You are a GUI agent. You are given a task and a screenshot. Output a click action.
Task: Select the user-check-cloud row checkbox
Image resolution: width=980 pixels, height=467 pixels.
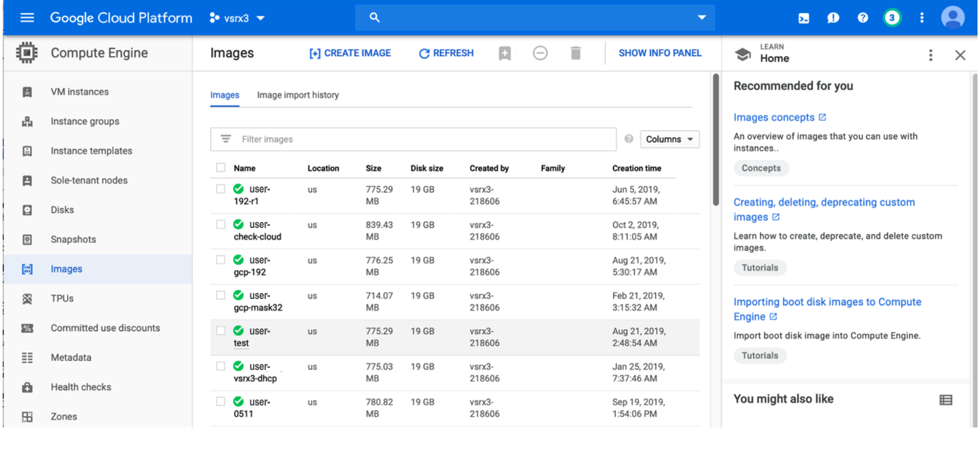[221, 225]
